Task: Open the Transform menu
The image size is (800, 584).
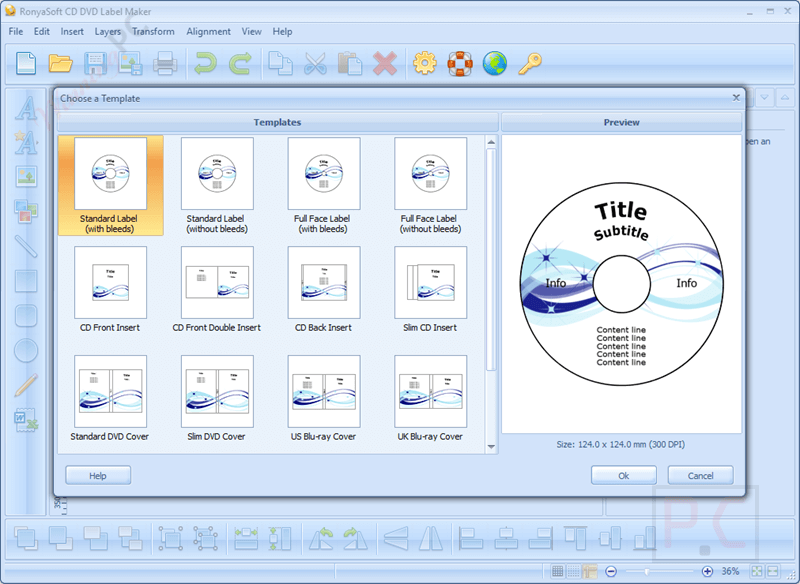Action: click(x=153, y=32)
